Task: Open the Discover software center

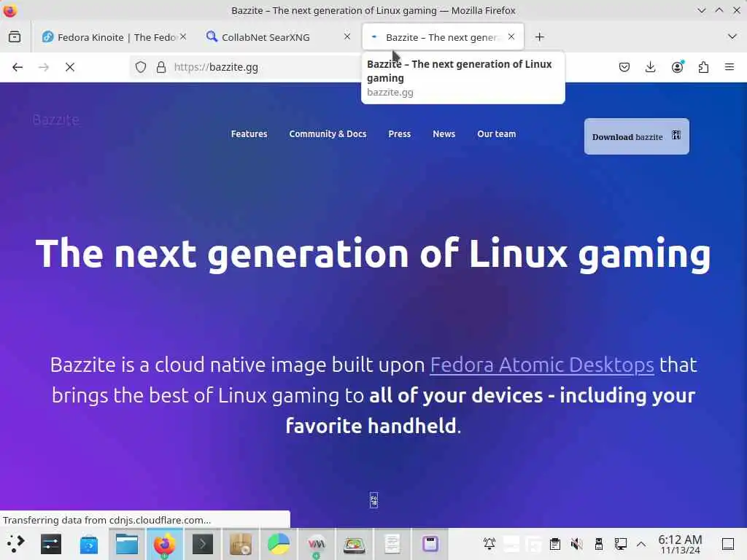Action: pyautogui.click(x=89, y=544)
